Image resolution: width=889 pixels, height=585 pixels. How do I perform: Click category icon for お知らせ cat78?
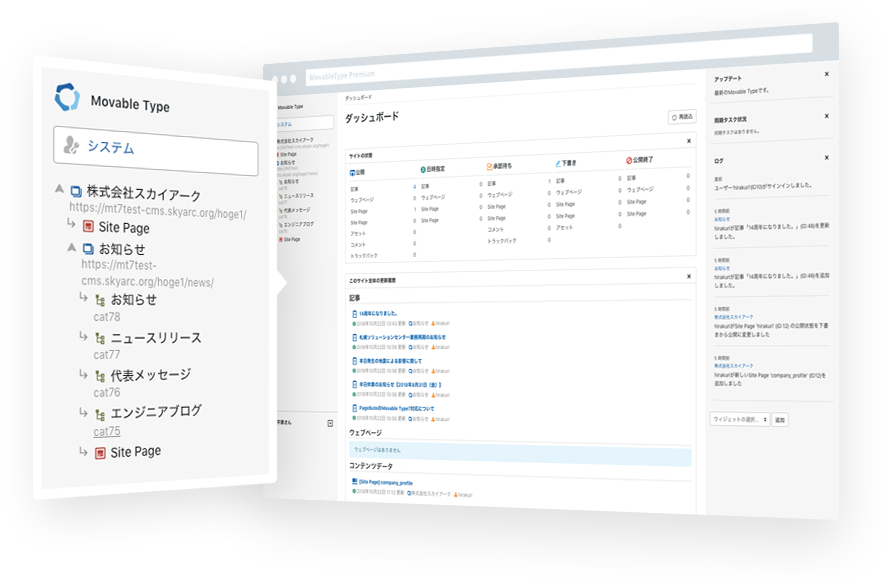100,300
